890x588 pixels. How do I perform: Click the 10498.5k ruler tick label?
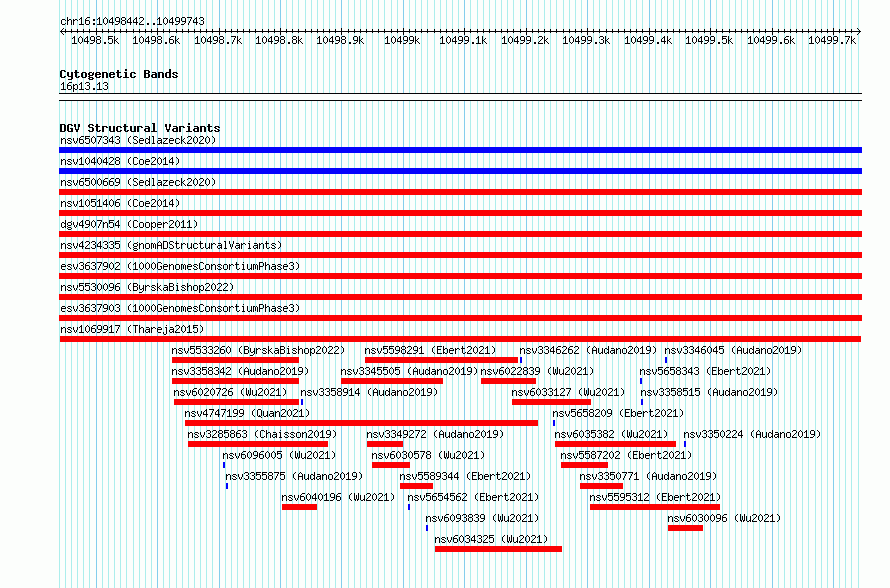[95, 40]
